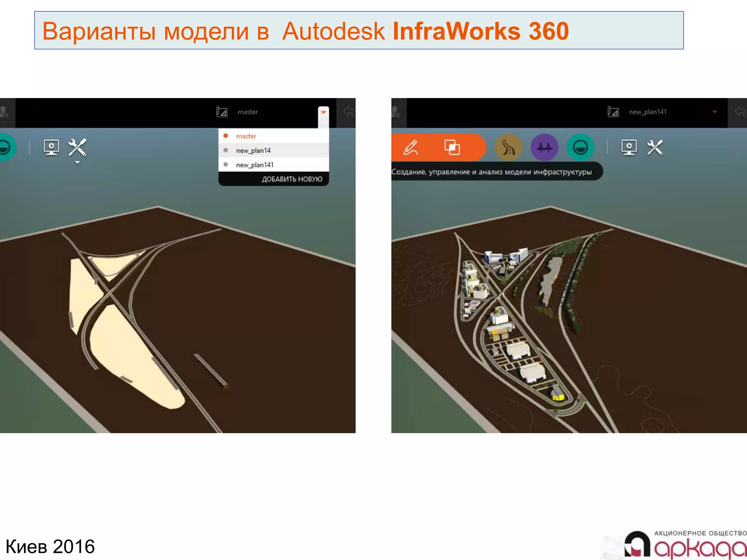The width and height of the screenshot is (747, 560).
Task: Click master label in left proposal selector
Action: pos(248,112)
